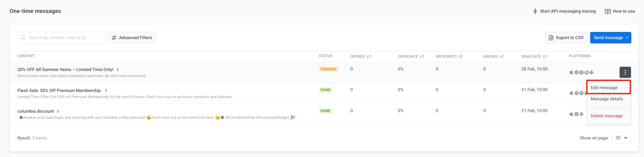Select Delete message menu option

(606, 116)
